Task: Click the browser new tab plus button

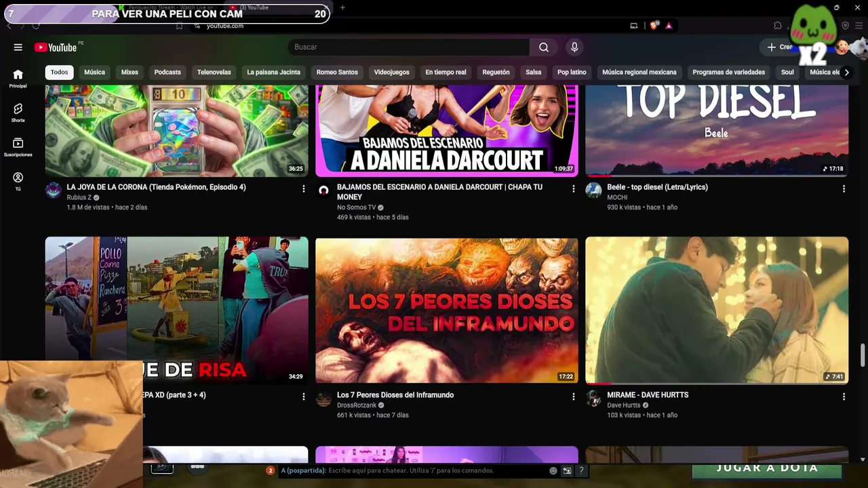Action: [x=342, y=7]
